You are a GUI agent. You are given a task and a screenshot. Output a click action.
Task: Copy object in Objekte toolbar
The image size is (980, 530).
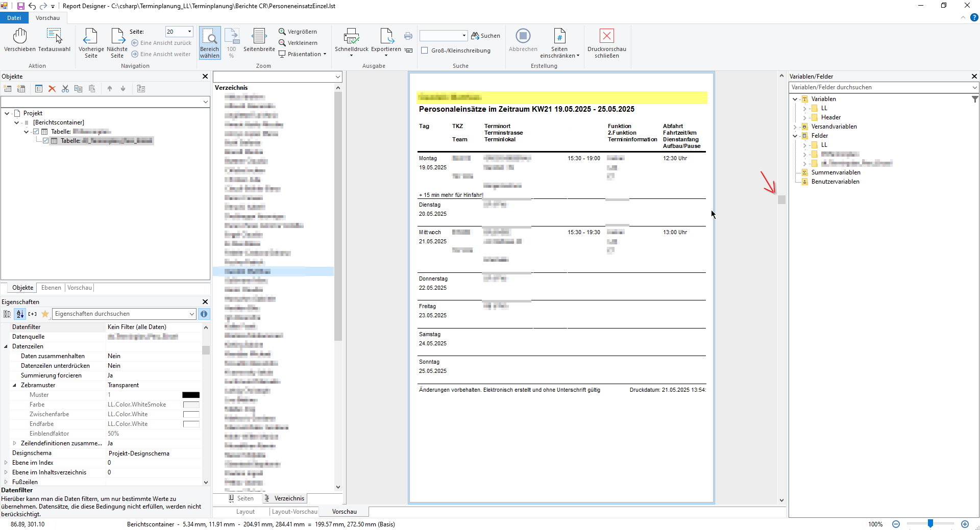pyautogui.click(x=79, y=89)
